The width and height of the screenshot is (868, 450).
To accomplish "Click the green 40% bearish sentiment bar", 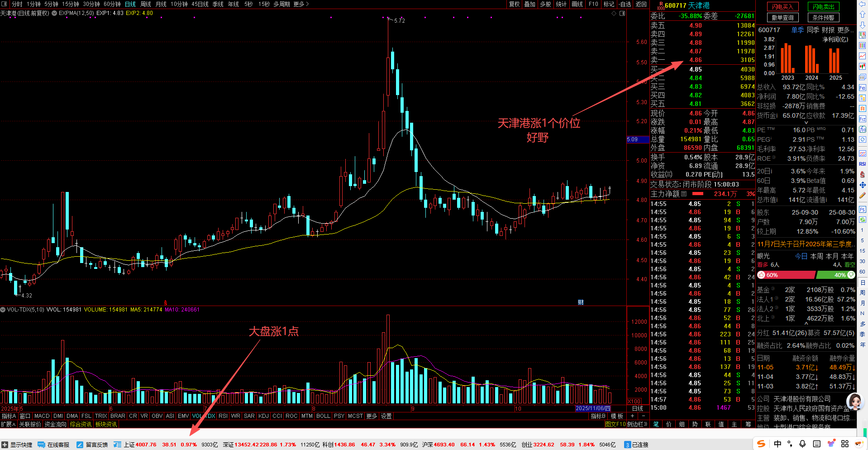I will (x=835, y=275).
